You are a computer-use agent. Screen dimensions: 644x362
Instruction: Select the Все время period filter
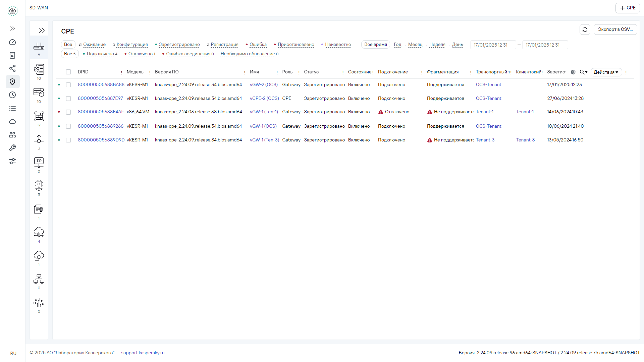click(x=376, y=45)
